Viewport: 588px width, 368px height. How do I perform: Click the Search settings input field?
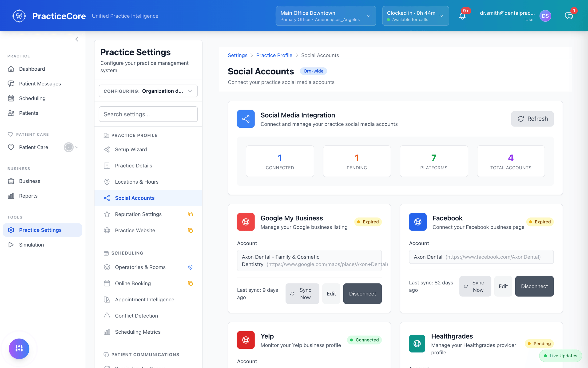[x=148, y=114]
